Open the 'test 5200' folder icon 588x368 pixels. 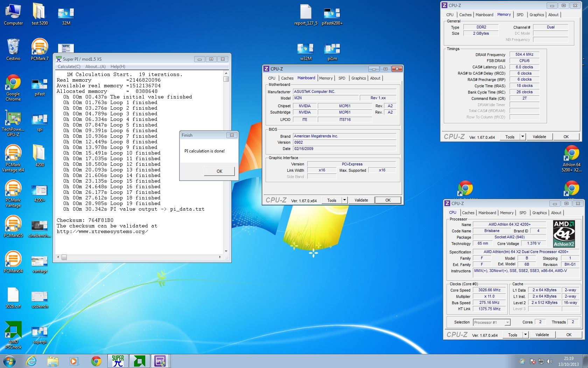point(40,14)
